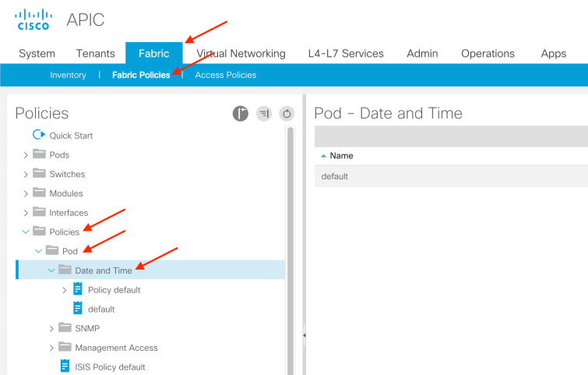Click the Cisco logo
Screen dimensions: 588x375
tap(33, 19)
